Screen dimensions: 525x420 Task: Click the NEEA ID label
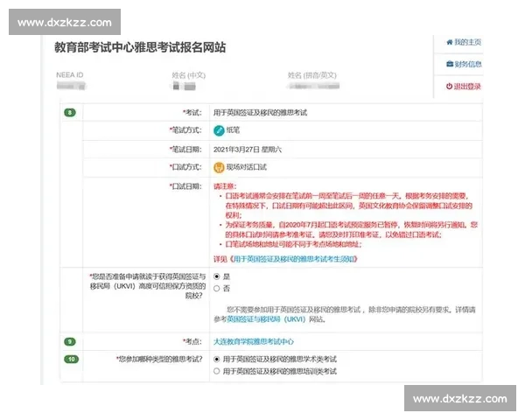(x=70, y=75)
